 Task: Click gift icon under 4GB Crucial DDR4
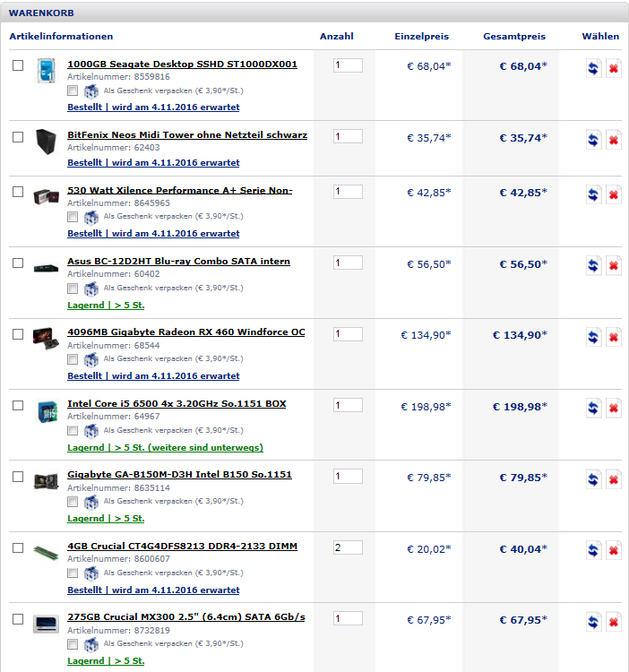(x=90, y=573)
